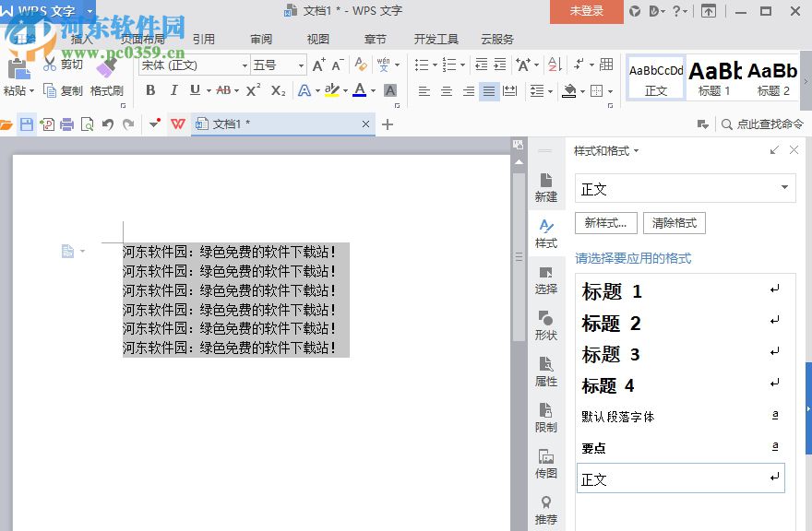Open the 视图 ribbon tab
The width and height of the screenshot is (812, 531).
(318, 40)
